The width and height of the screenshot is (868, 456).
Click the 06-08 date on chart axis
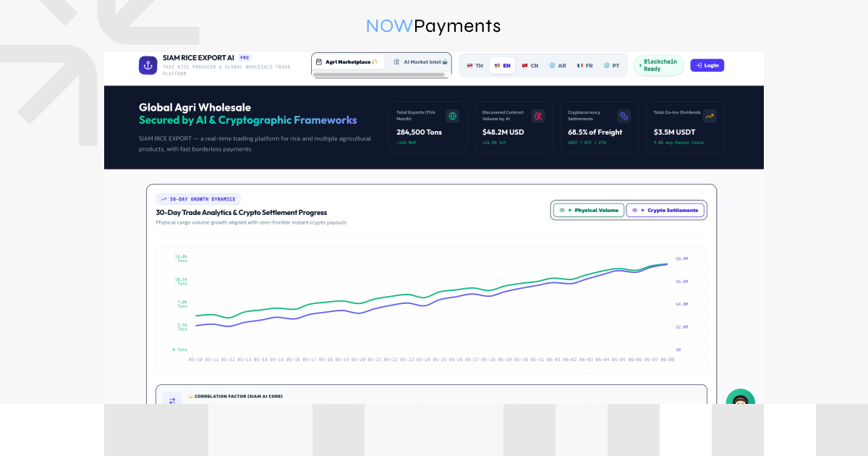point(667,359)
